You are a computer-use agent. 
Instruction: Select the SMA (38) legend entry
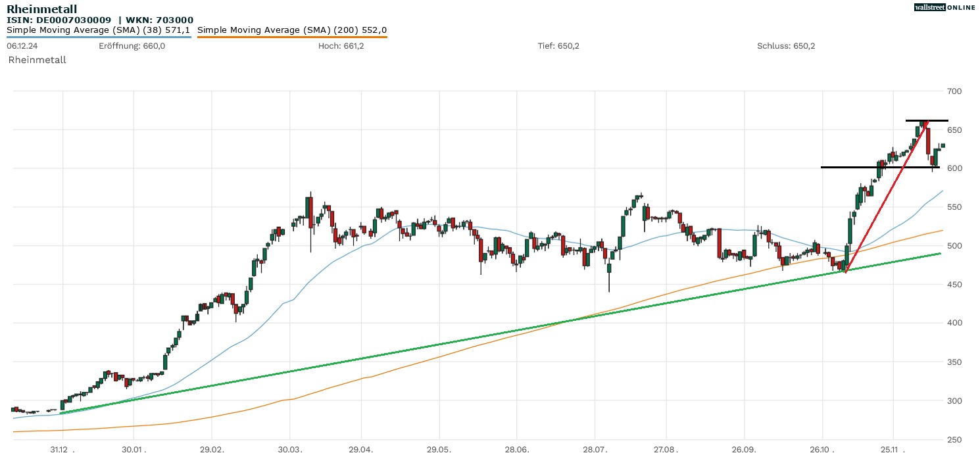pos(99,30)
